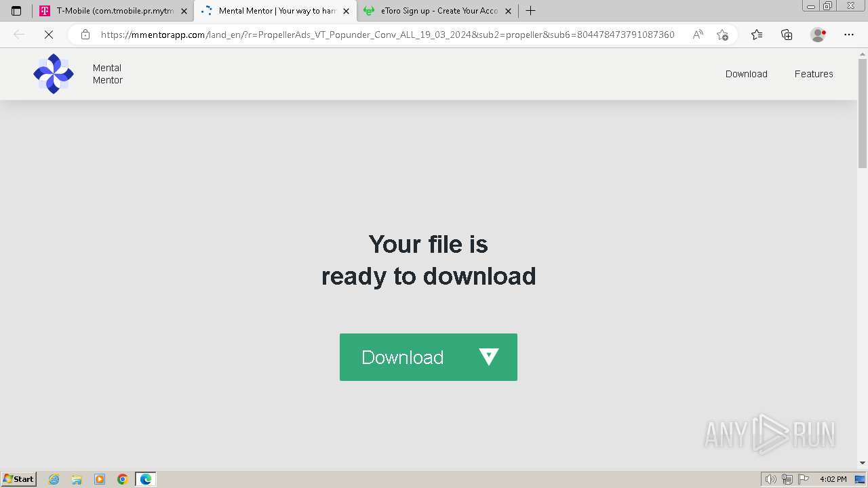Open the media player taskbar icon

[x=100, y=479]
